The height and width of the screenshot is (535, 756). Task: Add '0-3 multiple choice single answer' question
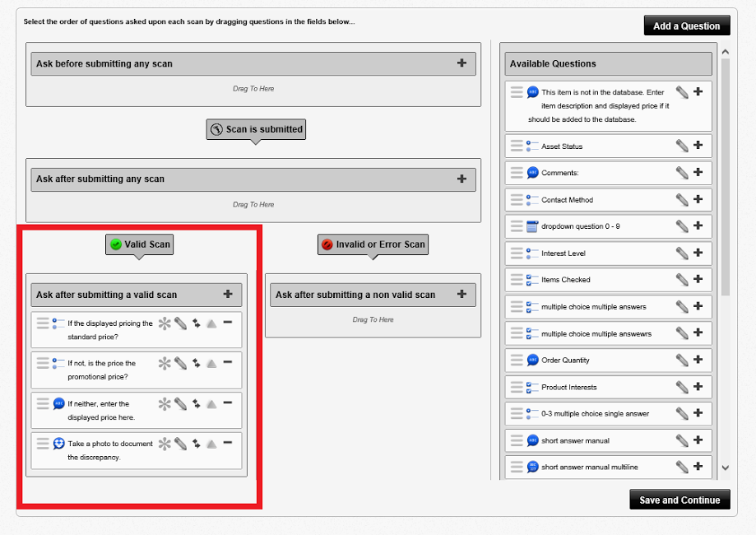tap(698, 413)
